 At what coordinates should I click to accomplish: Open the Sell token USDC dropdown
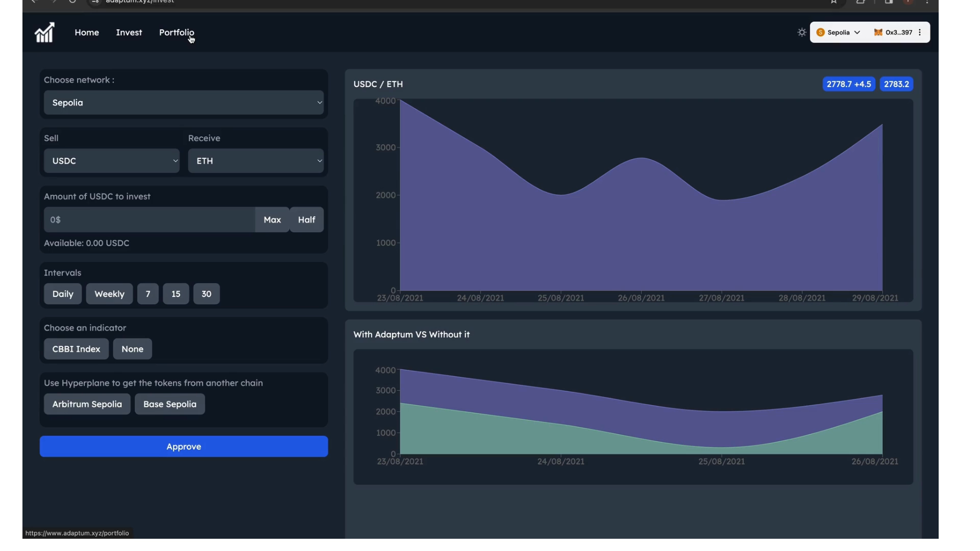(x=112, y=161)
